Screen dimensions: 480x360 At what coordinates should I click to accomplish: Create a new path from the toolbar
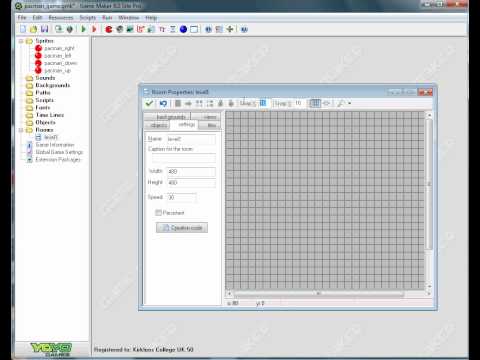pyautogui.click(x=141, y=29)
